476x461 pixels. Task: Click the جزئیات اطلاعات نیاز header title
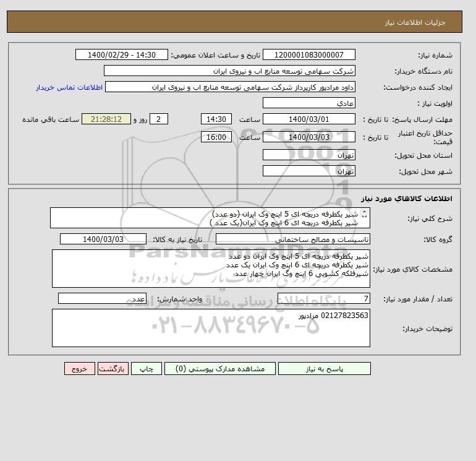point(415,22)
